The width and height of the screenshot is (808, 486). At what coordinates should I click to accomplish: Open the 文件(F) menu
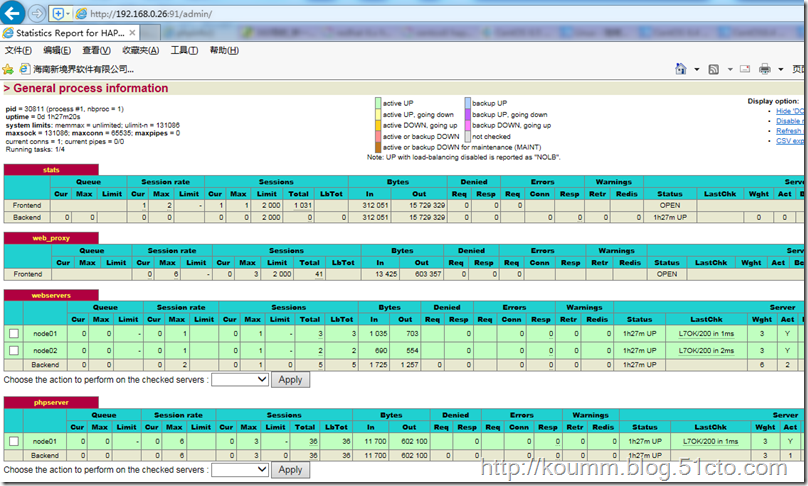tap(18, 50)
